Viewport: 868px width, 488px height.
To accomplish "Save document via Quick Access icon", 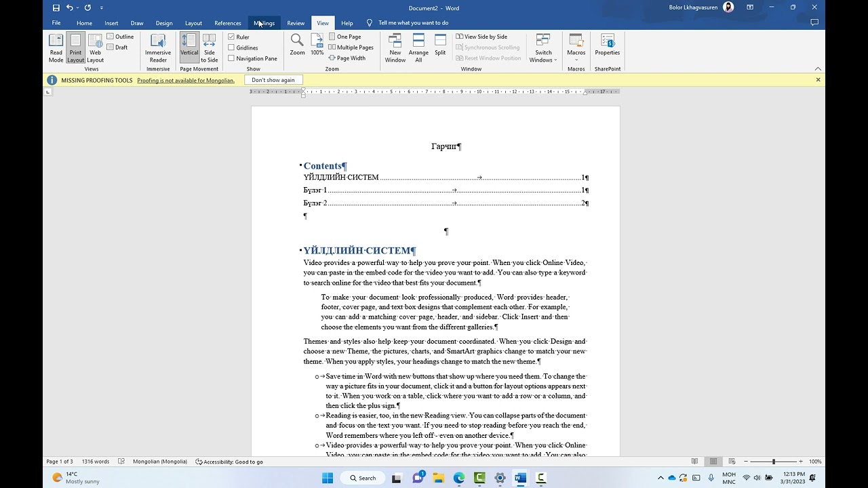I will point(56,8).
